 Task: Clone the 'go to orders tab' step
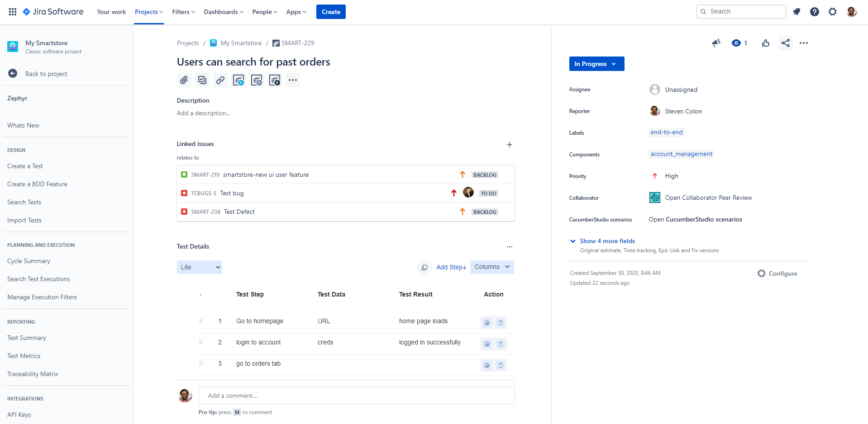click(487, 365)
